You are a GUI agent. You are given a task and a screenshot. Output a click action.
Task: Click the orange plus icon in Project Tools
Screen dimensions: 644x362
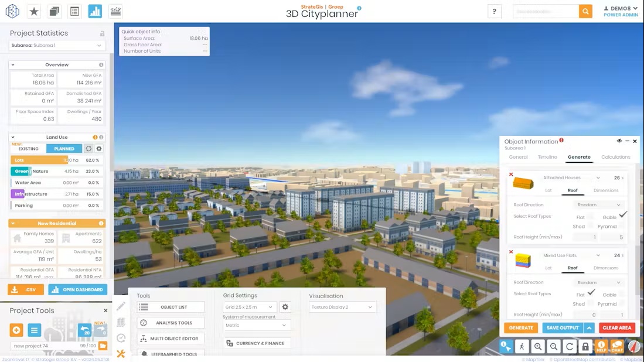(16, 330)
